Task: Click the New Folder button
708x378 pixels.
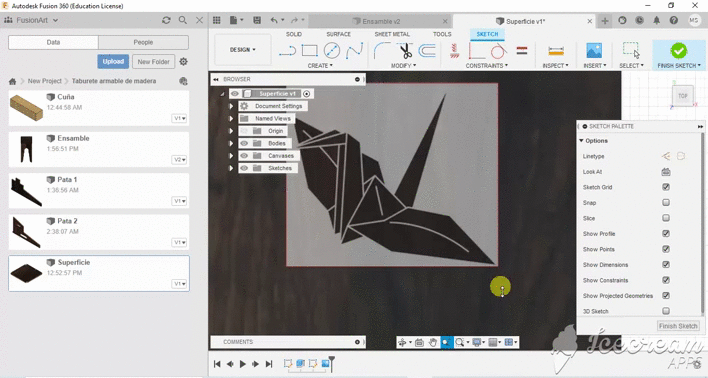Action: point(154,61)
